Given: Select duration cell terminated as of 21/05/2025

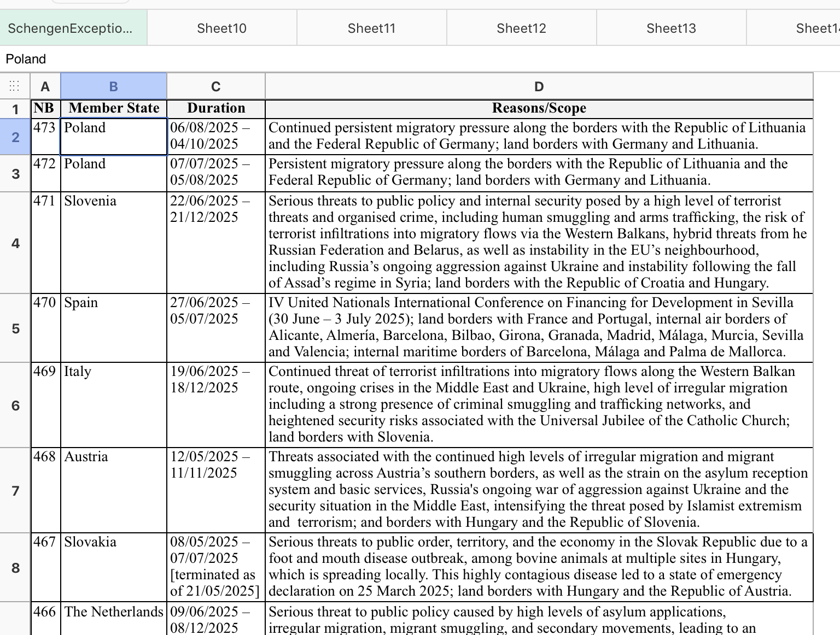Looking at the screenshot, I should (216, 567).
